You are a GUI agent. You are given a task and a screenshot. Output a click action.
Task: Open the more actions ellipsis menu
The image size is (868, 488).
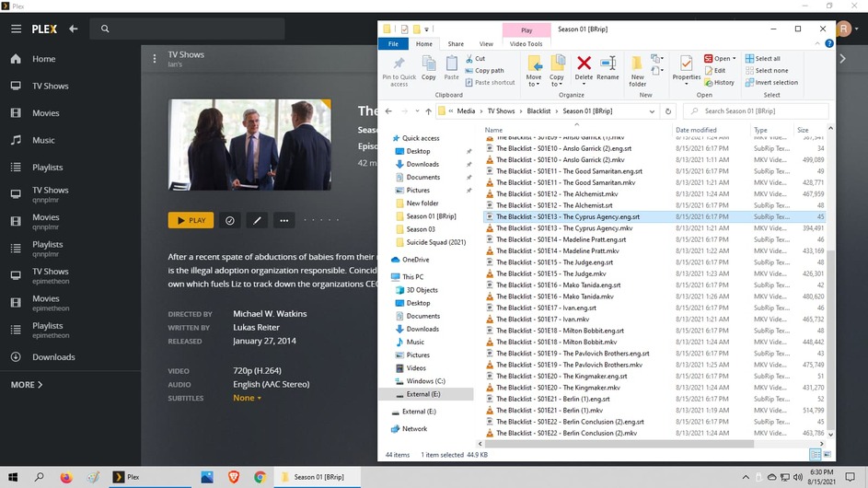[x=284, y=220]
